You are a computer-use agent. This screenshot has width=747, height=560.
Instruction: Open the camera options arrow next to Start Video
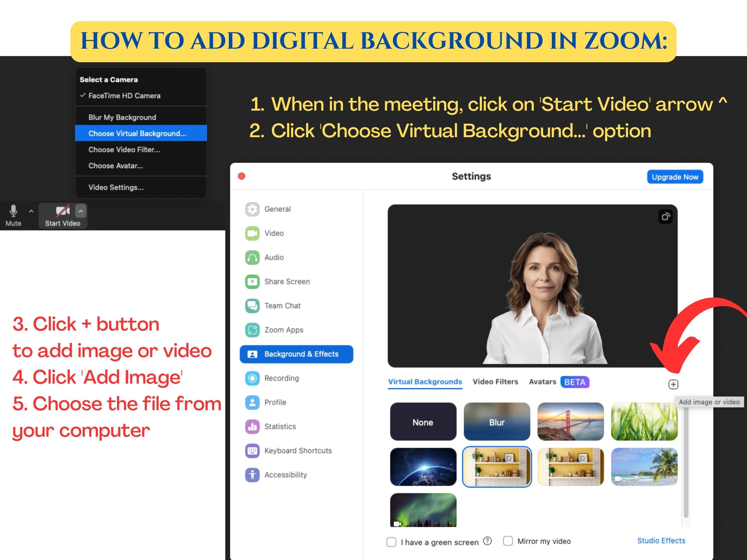pyautogui.click(x=81, y=211)
